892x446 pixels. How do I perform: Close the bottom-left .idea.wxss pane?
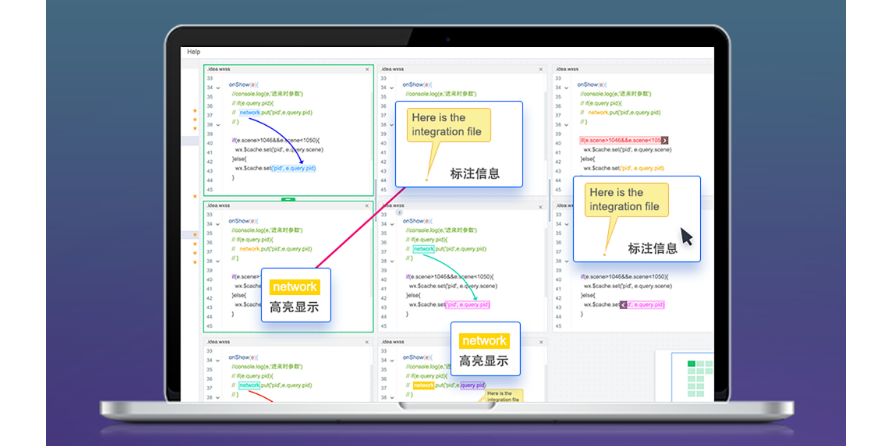tap(367, 342)
